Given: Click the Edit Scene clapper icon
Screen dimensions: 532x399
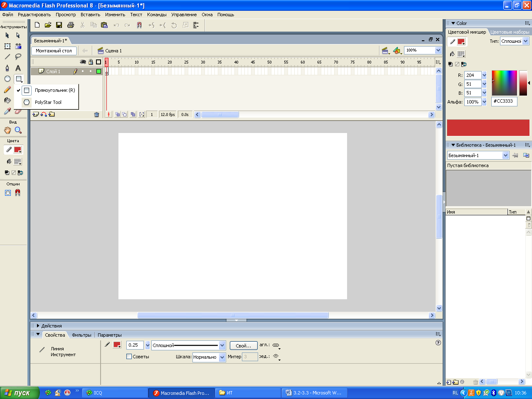Looking at the screenshot, I should [386, 51].
